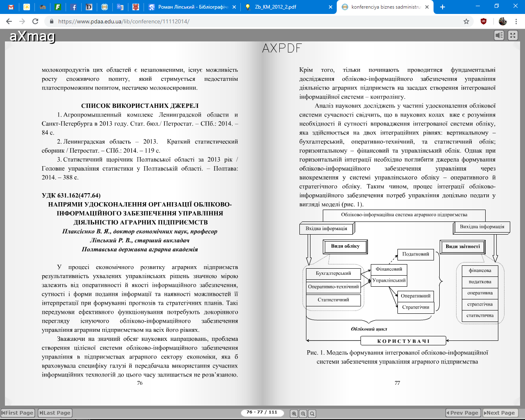Open the pinned red crest tab

(x=136, y=7)
